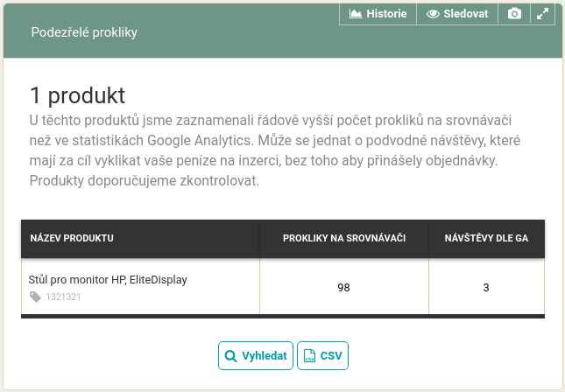The width and height of the screenshot is (565, 392).
Task: Click the CSV file icon
Action: 309,355
